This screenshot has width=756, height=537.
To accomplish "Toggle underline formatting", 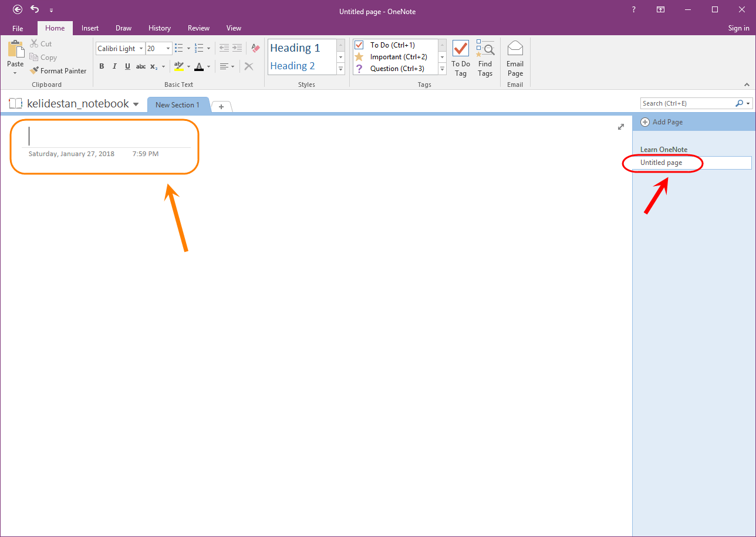I will (127, 66).
